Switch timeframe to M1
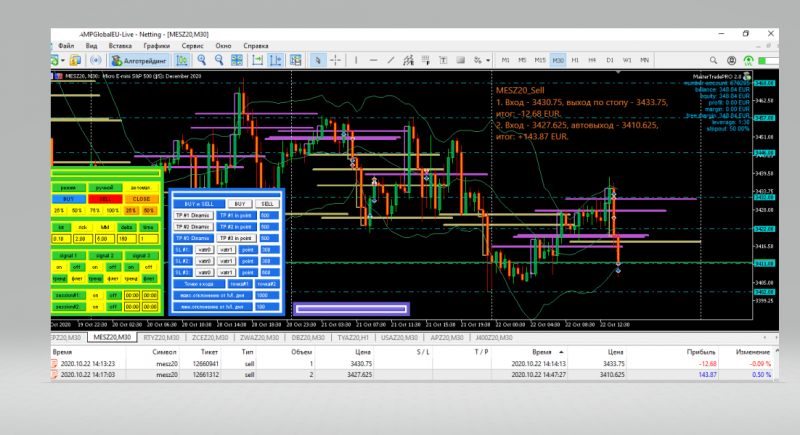 (506, 60)
